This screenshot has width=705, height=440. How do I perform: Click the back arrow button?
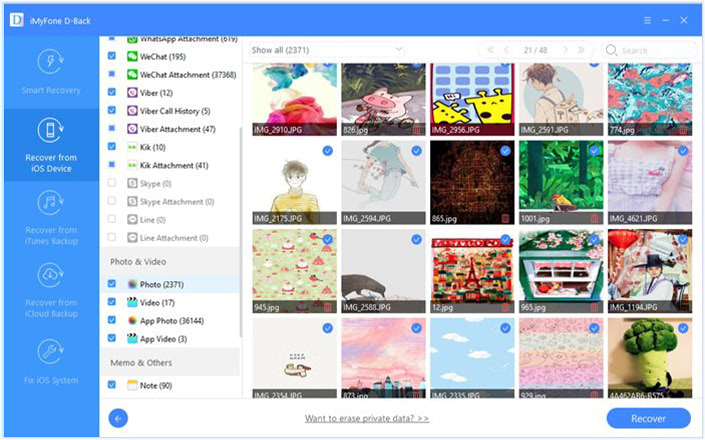[118, 418]
